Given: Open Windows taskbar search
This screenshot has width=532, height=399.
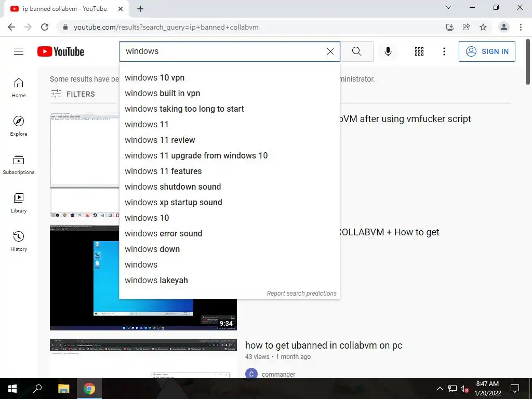Looking at the screenshot, I should tap(37, 389).
